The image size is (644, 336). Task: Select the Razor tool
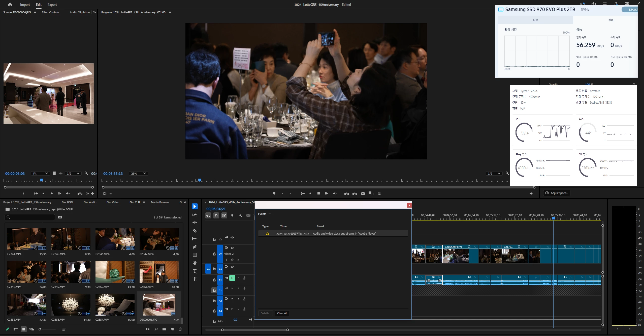pyautogui.click(x=195, y=231)
